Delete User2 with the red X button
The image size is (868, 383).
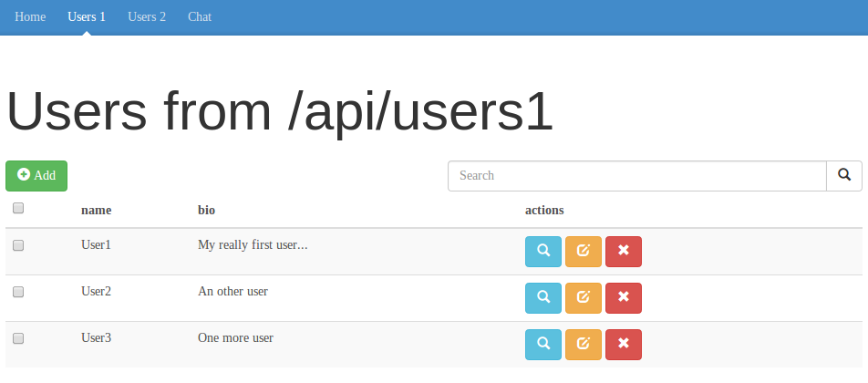624,298
